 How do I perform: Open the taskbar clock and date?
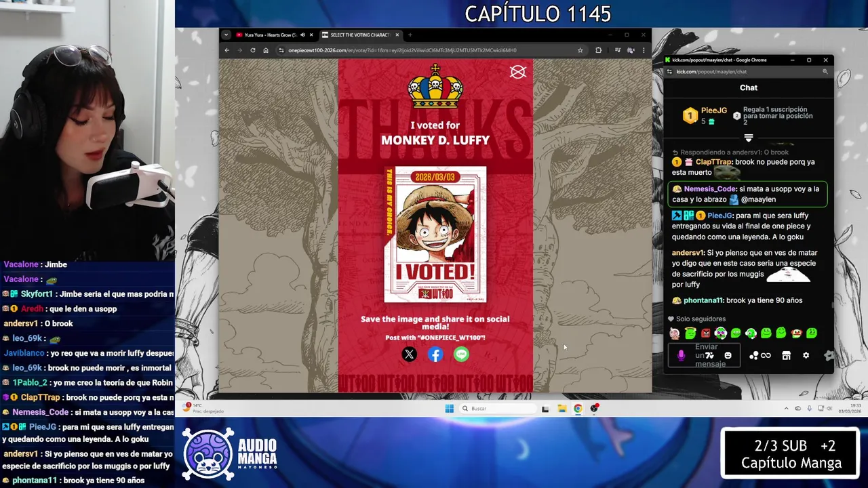tap(850, 408)
